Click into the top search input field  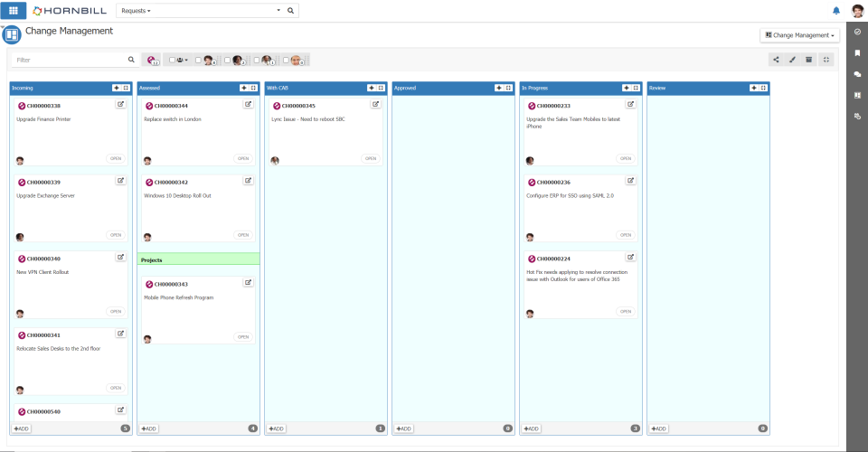(213, 11)
